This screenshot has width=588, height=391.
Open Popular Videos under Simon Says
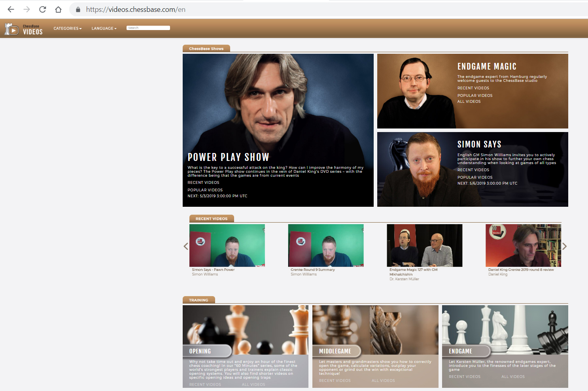coord(475,178)
